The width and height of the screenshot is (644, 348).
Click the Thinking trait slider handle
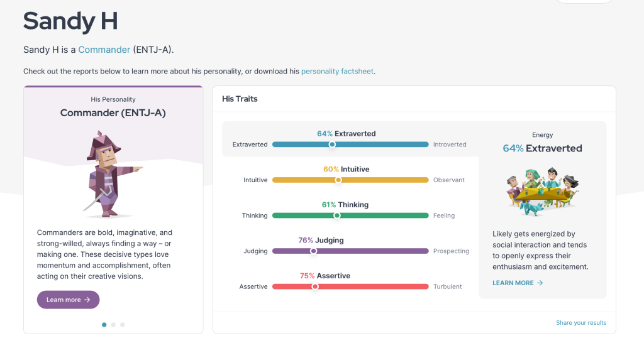pos(337,215)
